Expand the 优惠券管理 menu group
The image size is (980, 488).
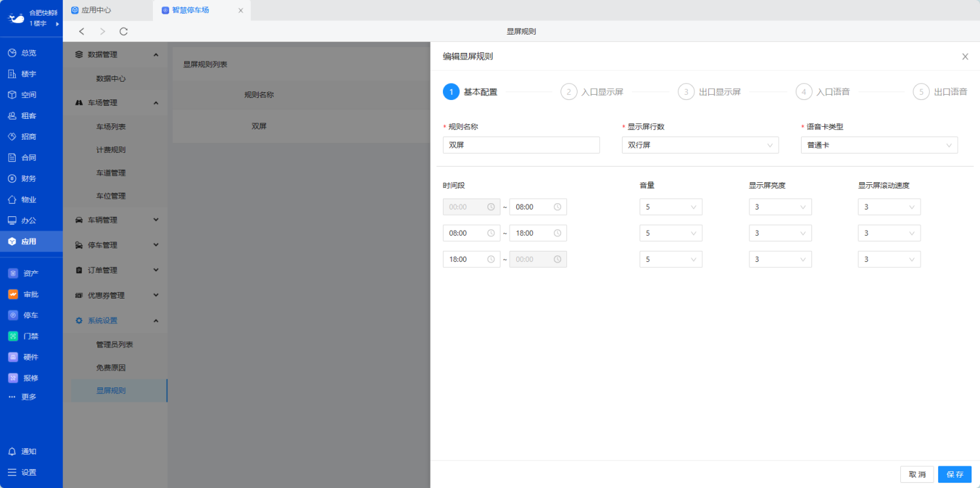click(x=155, y=295)
